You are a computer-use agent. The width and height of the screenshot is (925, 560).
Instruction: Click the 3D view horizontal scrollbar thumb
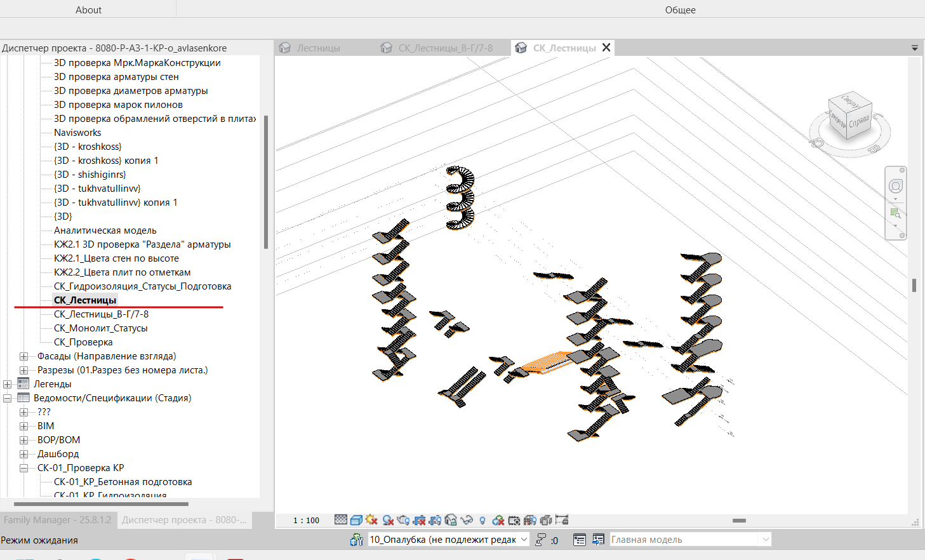(x=739, y=521)
